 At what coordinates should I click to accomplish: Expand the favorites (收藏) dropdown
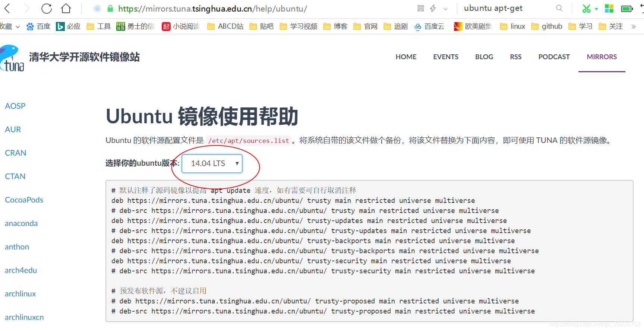pyautogui.click(x=10, y=26)
